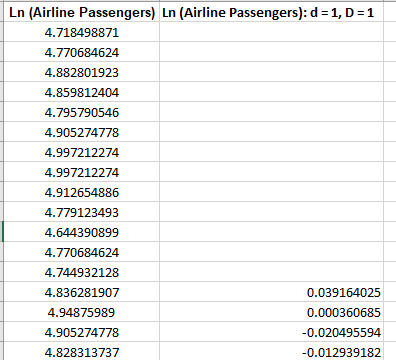Viewport: 396px width, 360px height.
Task: Click the cell containing 4.644390899
Action: coord(82,232)
